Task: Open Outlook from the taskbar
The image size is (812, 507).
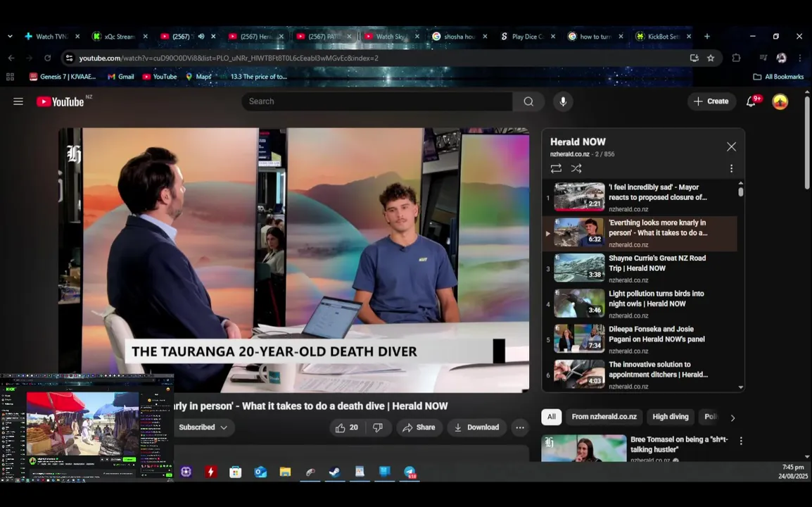Action: (260, 472)
